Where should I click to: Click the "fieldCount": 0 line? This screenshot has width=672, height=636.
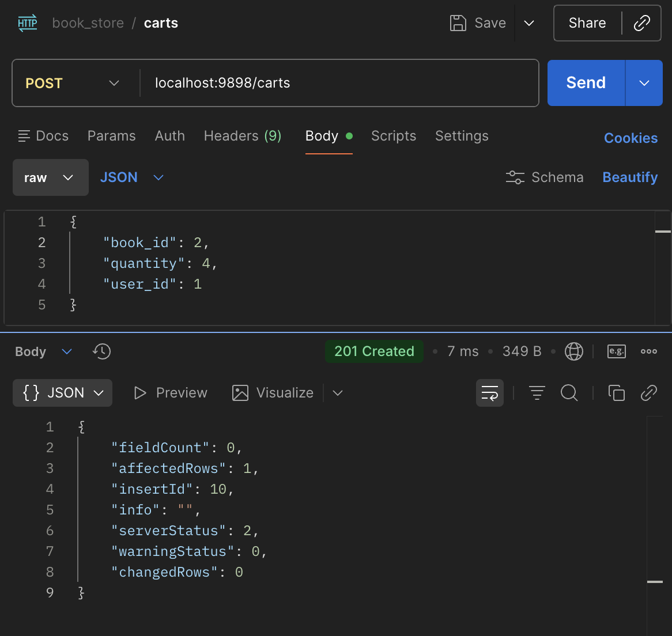[176, 448]
